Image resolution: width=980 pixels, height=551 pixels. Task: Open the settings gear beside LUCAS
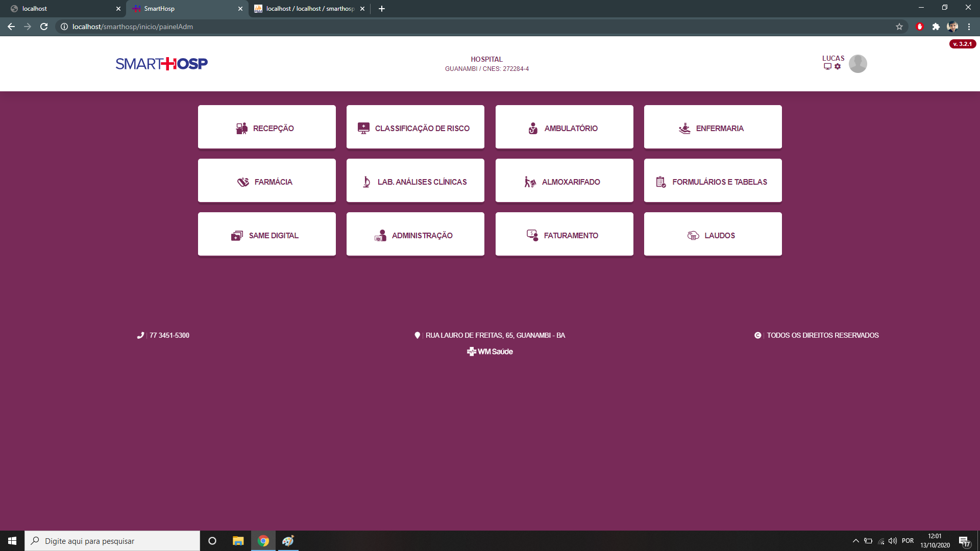coord(838,66)
